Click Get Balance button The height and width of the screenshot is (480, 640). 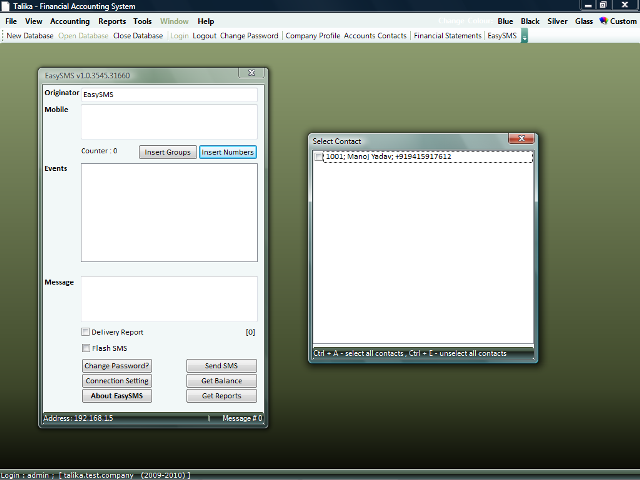221,381
